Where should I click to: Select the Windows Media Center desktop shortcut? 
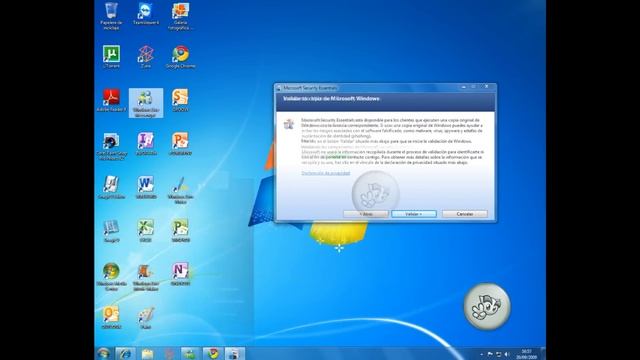tap(111, 277)
